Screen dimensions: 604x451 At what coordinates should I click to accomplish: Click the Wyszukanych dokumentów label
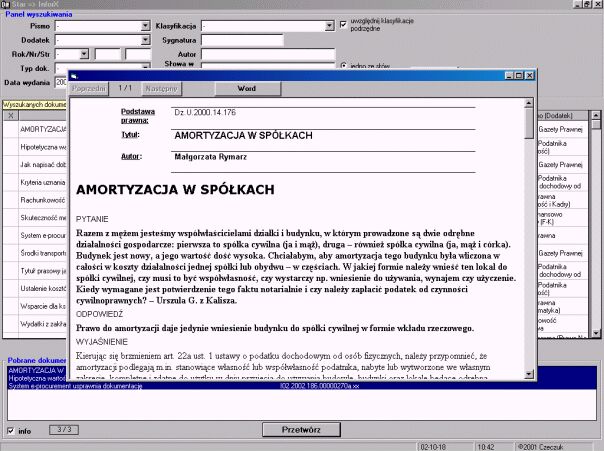[x=35, y=105]
